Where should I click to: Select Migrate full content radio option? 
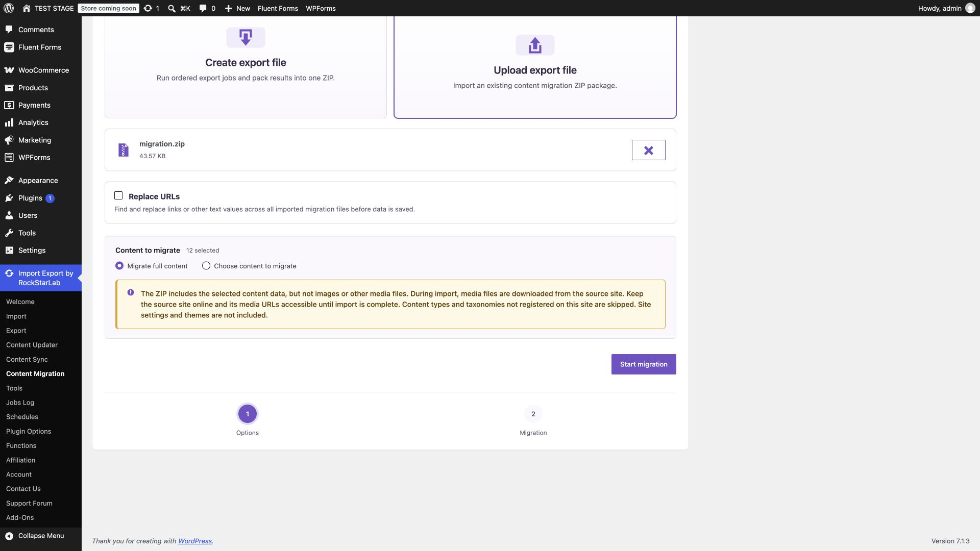119,266
